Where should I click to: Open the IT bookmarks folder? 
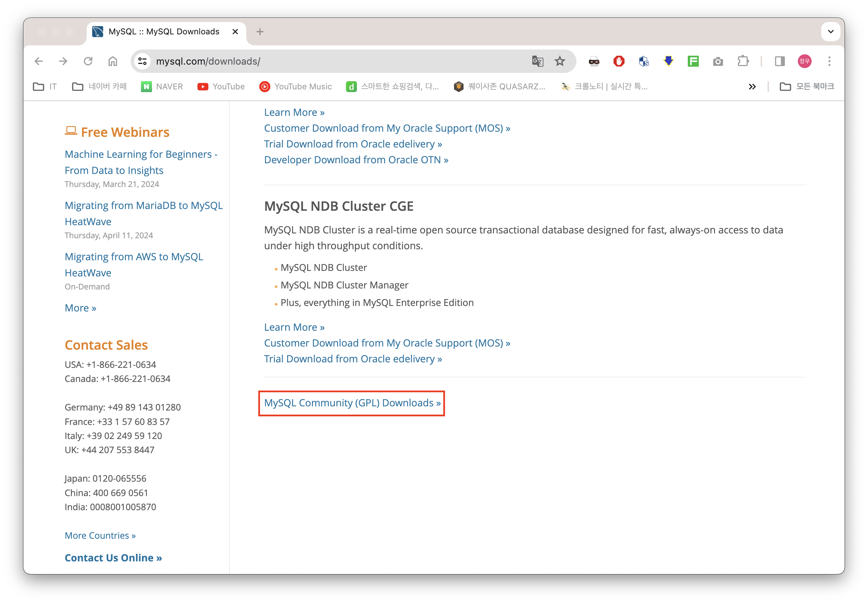[x=45, y=87]
